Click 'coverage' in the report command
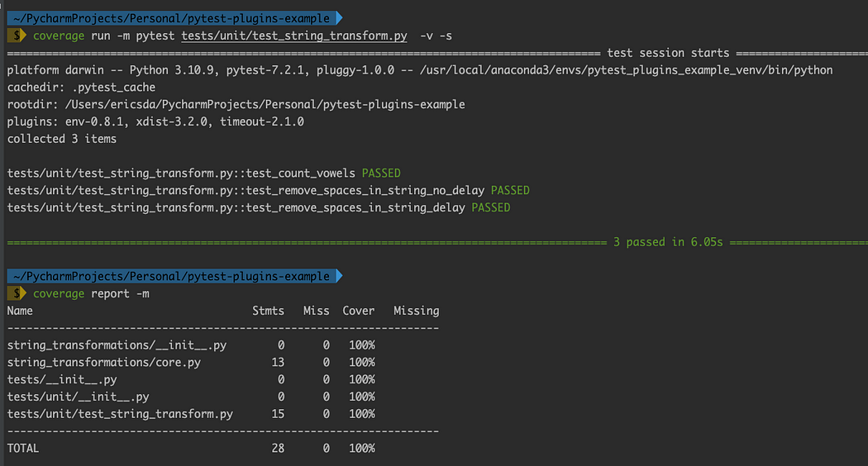Screen dimensions: 868x466 tap(59, 294)
